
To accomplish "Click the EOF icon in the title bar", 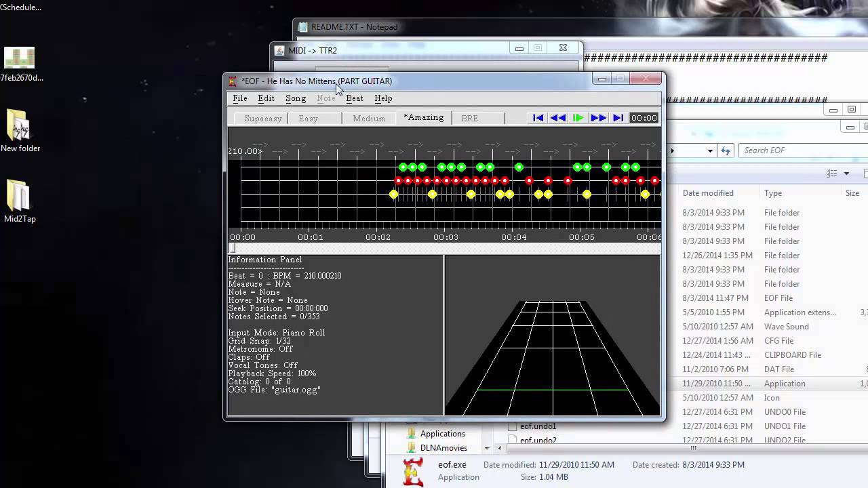I will [x=233, y=81].
